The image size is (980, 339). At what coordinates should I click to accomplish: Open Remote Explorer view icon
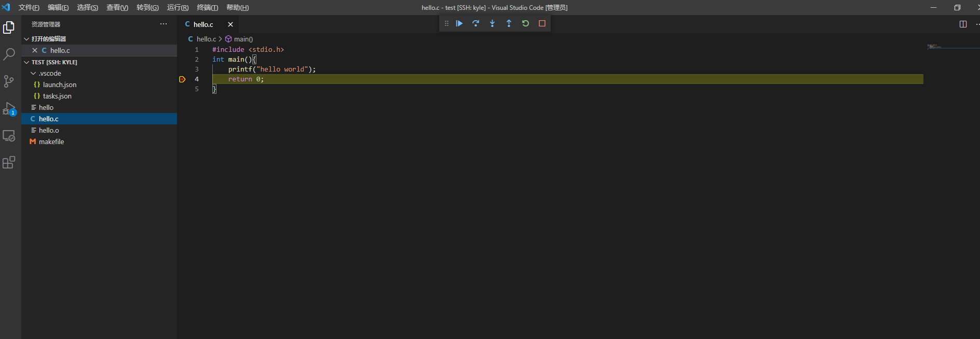coord(9,136)
